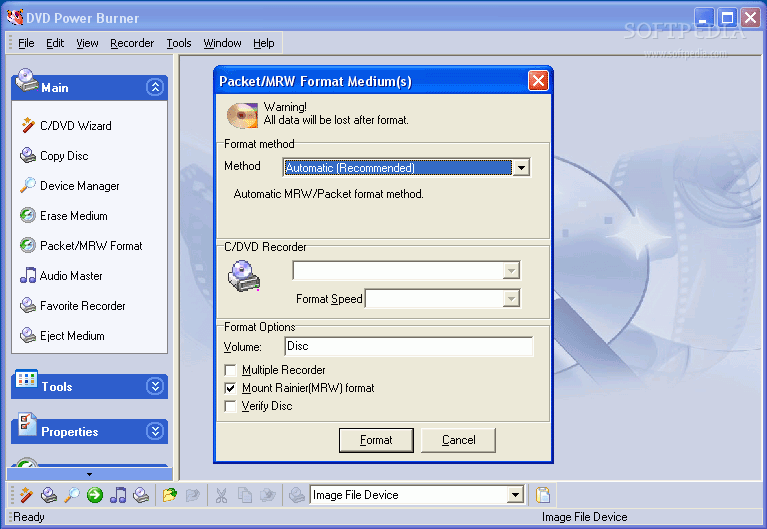
Task: Launch Audio Master from the sidebar
Action: [x=61, y=276]
